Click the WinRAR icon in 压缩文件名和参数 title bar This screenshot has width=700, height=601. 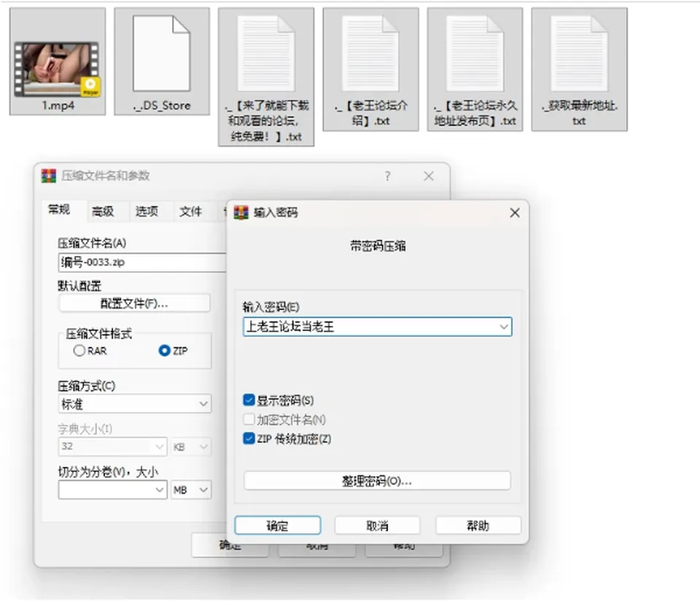point(49,176)
